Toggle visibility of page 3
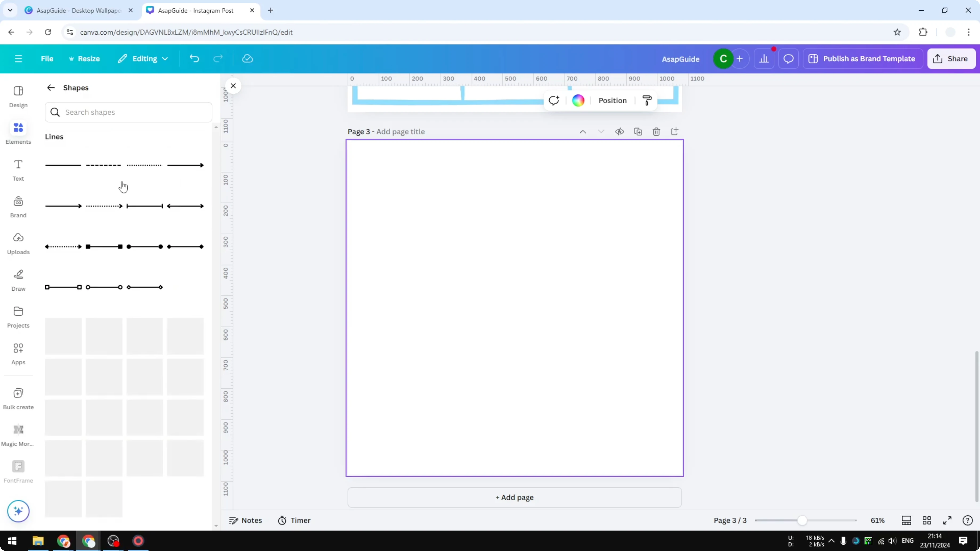The height and width of the screenshot is (551, 980). pos(619,131)
